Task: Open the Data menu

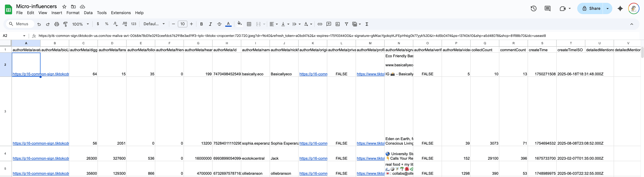Action: tap(88, 13)
